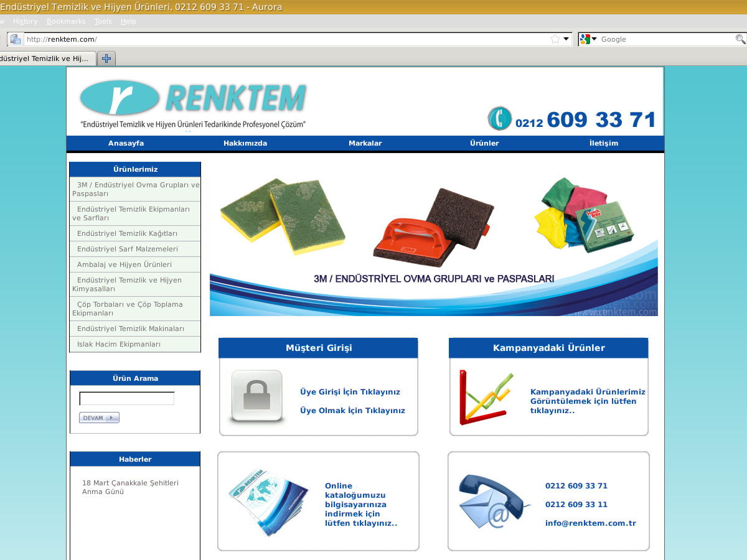
Task: Click Üye Olmak İçin Tıklayınız link
Action: [x=352, y=411]
